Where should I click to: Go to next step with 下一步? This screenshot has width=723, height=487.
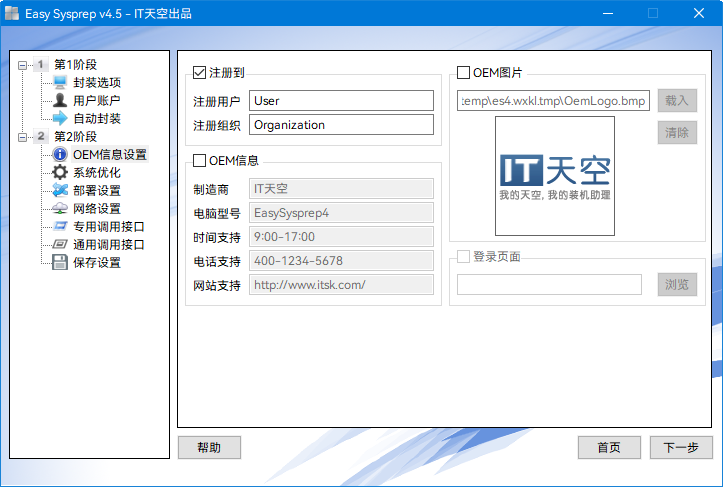click(x=681, y=447)
